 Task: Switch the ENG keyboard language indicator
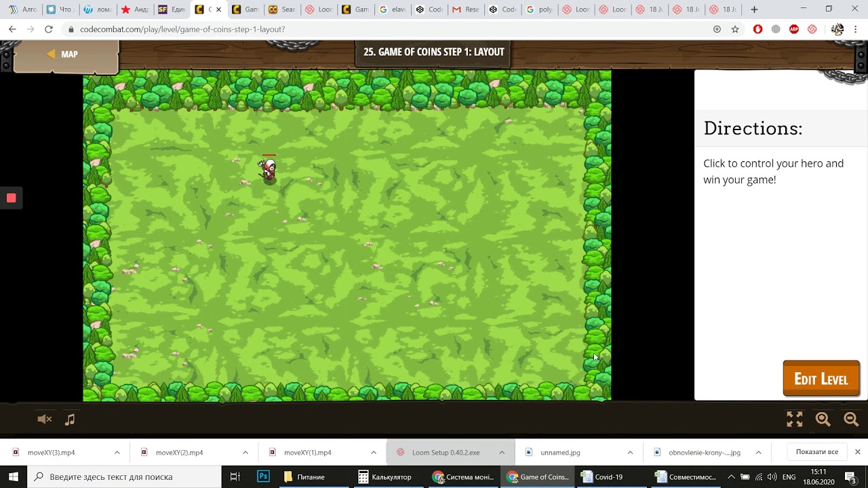pyautogui.click(x=789, y=476)
